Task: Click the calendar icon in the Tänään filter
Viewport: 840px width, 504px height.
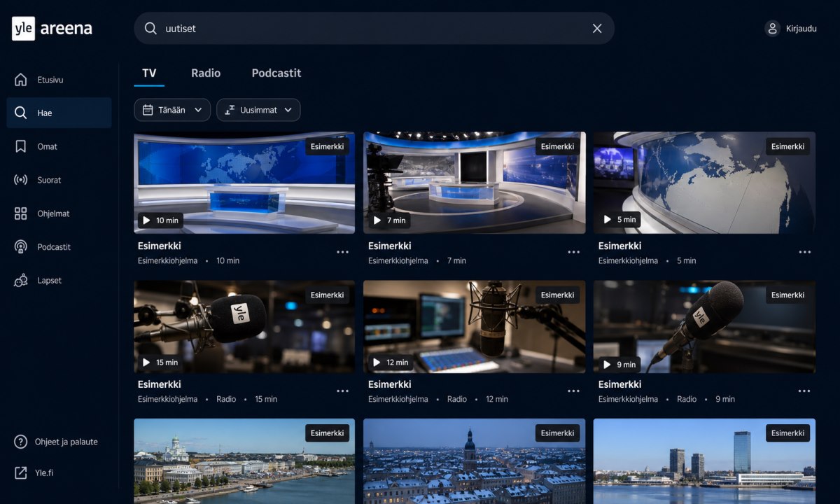Action: pyautogui.click(x=148, y=110)
